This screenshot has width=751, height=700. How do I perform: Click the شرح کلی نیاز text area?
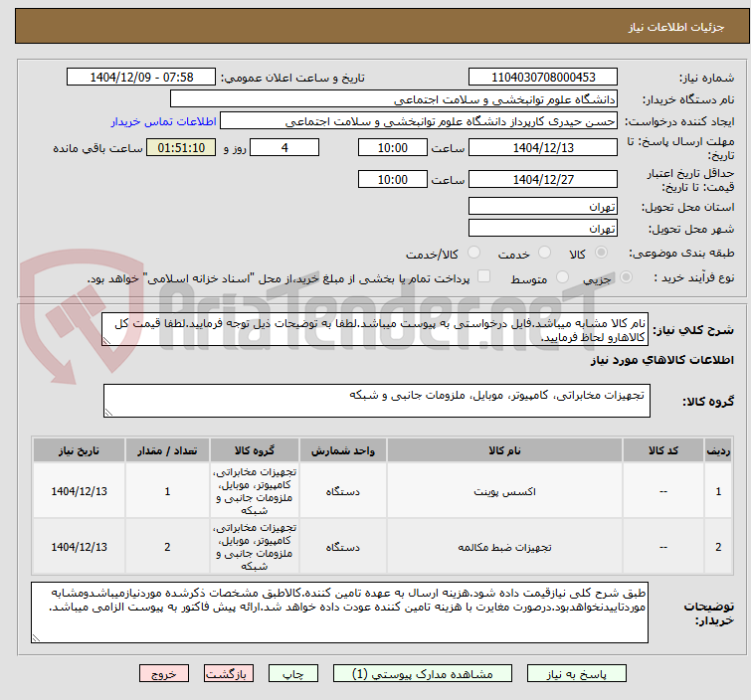click(375, 329)
